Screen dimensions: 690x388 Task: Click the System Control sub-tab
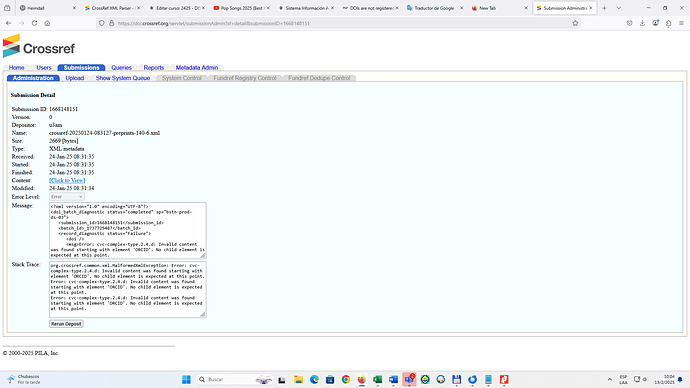click(182, 78)
